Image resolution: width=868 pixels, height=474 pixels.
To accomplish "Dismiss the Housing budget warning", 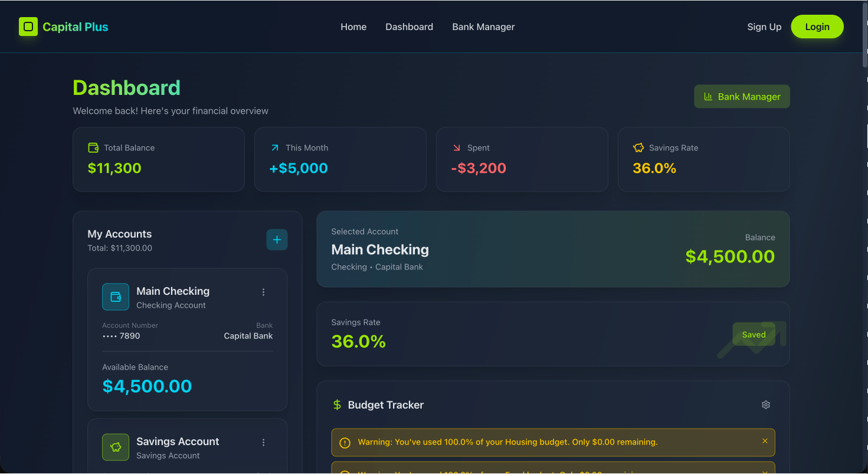I will coord(765,441).
